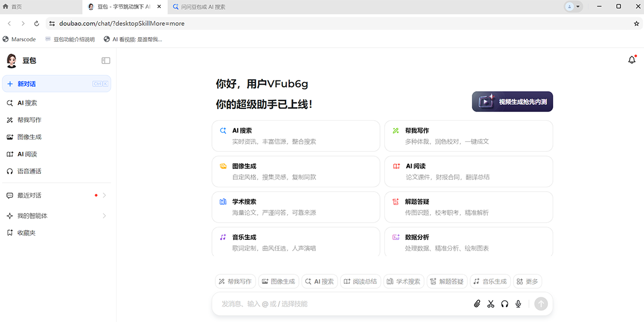Start a voice call via the headphones icon in the message box
Screen dimensions: 644x322
(x=504, y=304)
